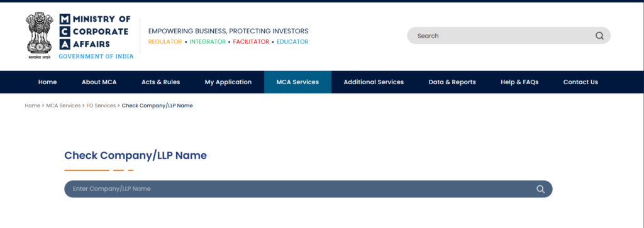The image size is (644, 228).
Task: Open the My Application menu
Action: click(228, 82)
